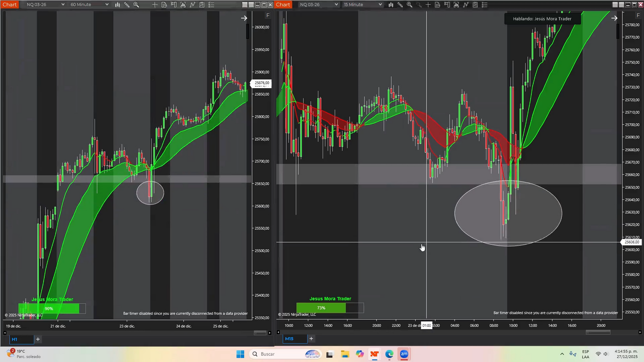This screenshot has height=362, width=644.
Task: Open the chart style bars icon on left chart
Action: click(117, 4)
